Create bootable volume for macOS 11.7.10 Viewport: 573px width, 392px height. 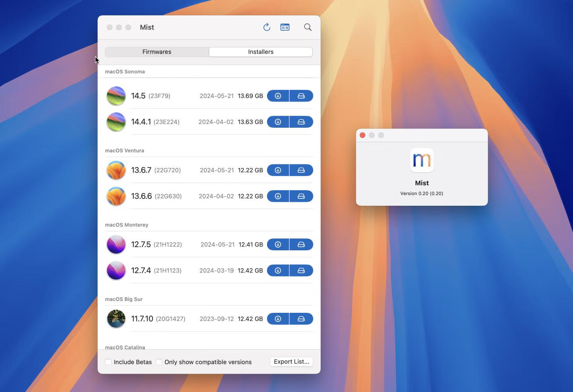coord(301,319)
